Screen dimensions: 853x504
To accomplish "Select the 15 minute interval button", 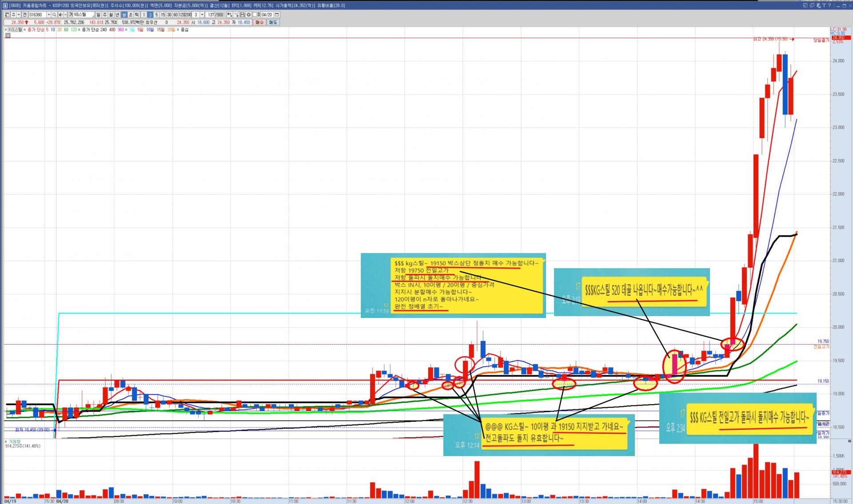I will coord(163,15).
